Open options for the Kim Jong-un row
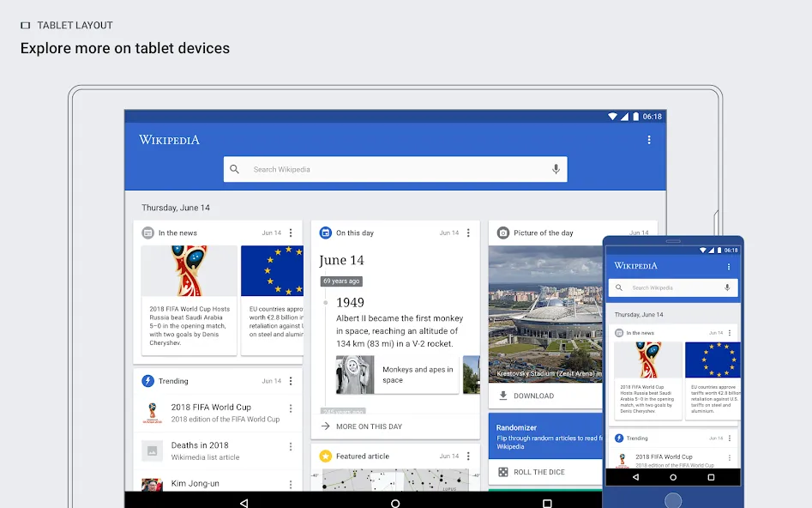This screenshot has height=508, width=812. pyautogui.click(x=291, y=484)
